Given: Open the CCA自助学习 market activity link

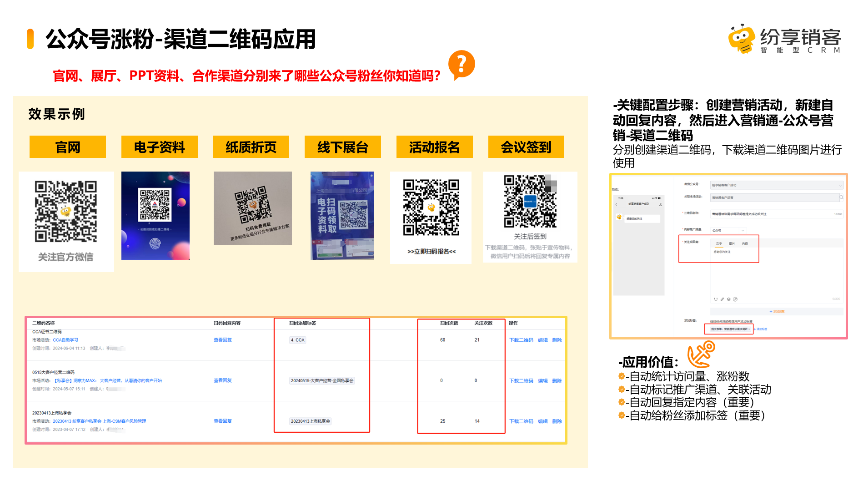Looking at the screenshot, I should point(65,340).
